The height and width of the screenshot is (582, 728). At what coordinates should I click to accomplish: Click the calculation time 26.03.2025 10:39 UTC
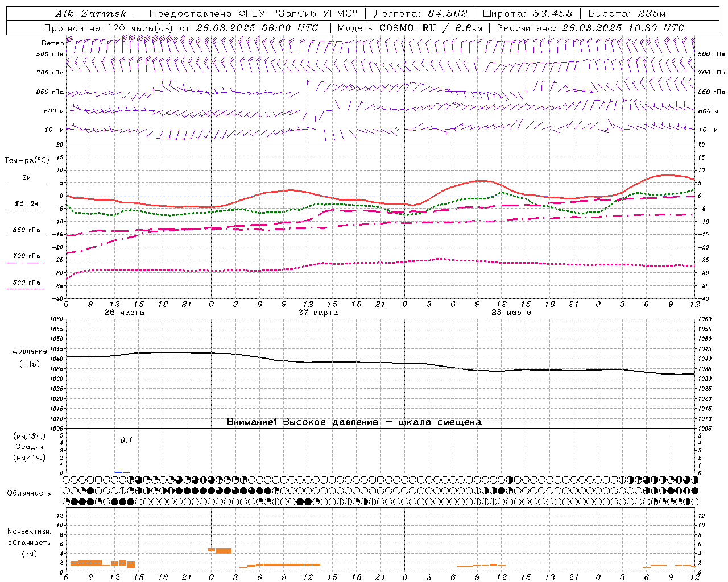(x=623, y=28)
